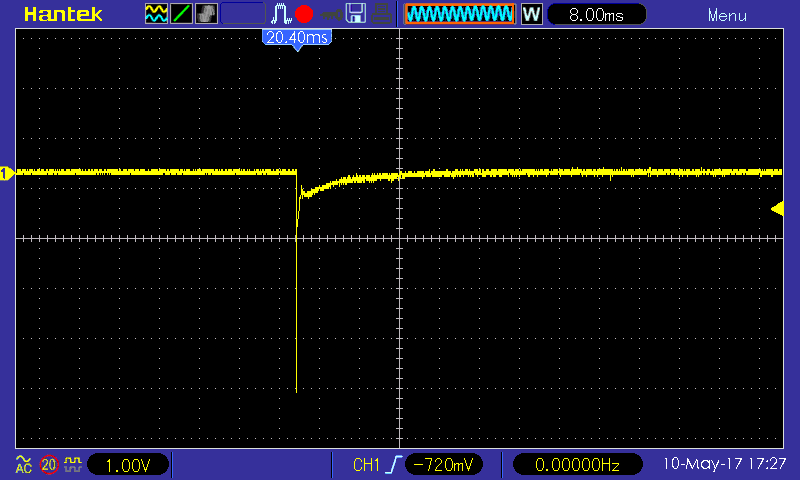This screenshot has height=480, width=800.
Task: Click the Hantek brand logo
Action: click(63, 14)
